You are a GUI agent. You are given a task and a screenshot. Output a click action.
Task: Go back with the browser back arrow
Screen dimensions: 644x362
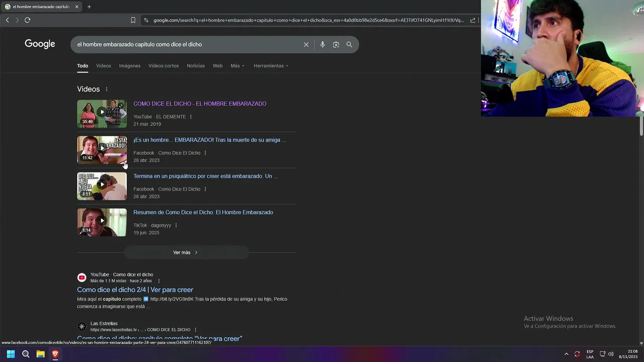[x=7, y=20]
